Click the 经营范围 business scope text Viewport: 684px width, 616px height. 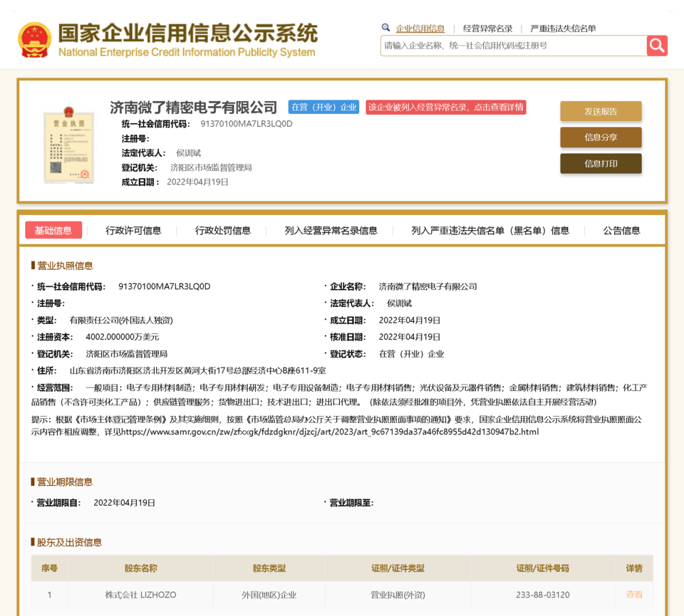pos(339,395)
